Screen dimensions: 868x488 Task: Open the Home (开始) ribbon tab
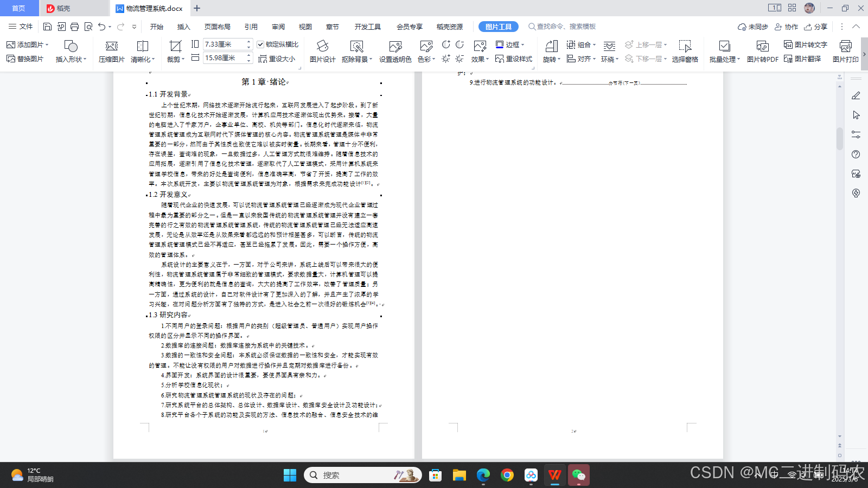click(x=157, y=27)
